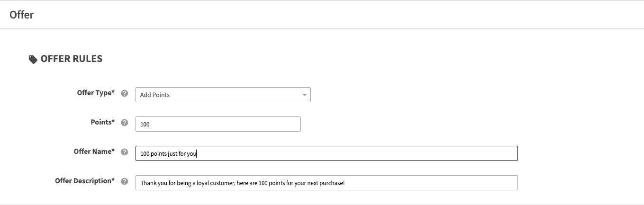Viewport: 644px width, 205px height.
Task: Click into the Points input field
Action: pos(218,124)
